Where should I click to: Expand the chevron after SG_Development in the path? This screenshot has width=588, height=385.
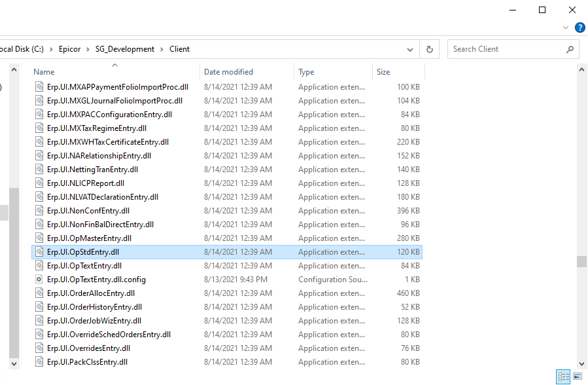162,50
